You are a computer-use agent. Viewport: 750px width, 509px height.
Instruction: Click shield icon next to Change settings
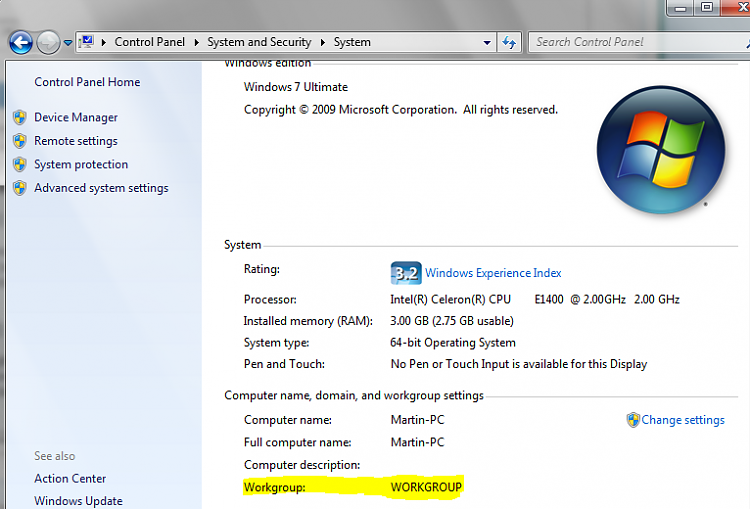(633, 420)
